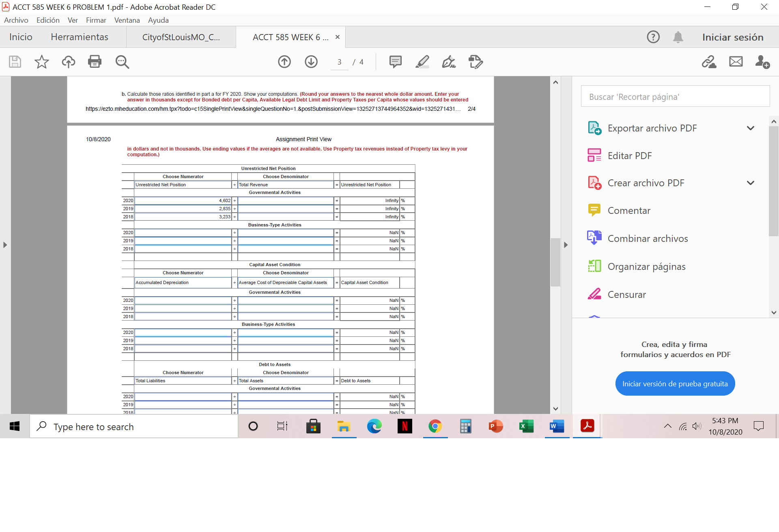779x532 pixels.
Task: Open the notifications bell
Action: 678,37
